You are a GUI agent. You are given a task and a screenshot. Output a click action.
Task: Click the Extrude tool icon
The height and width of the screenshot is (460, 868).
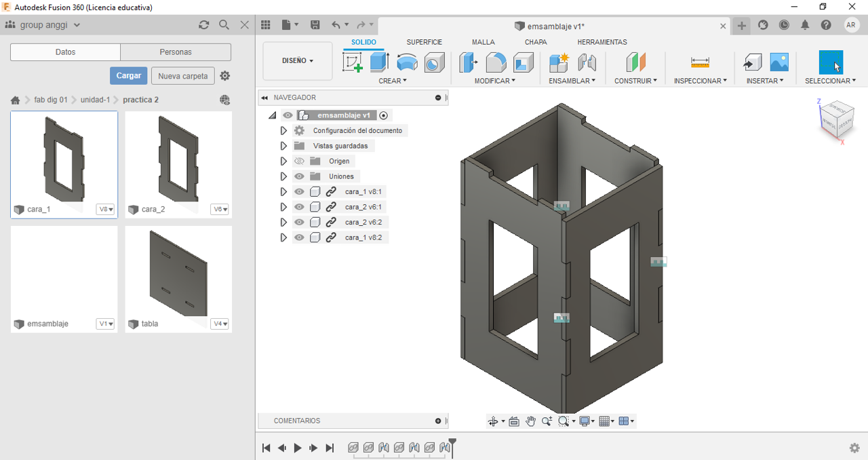(379, 62)
